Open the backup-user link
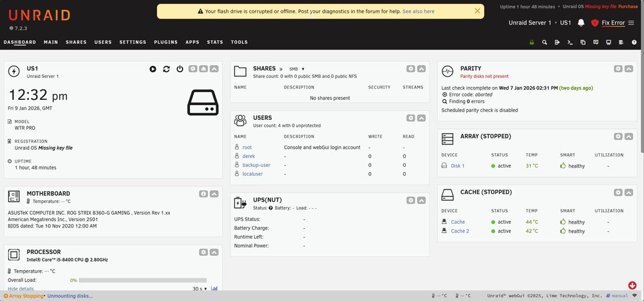Image resolution: width=644 pixels, height=301 pixels. [256, 165]
